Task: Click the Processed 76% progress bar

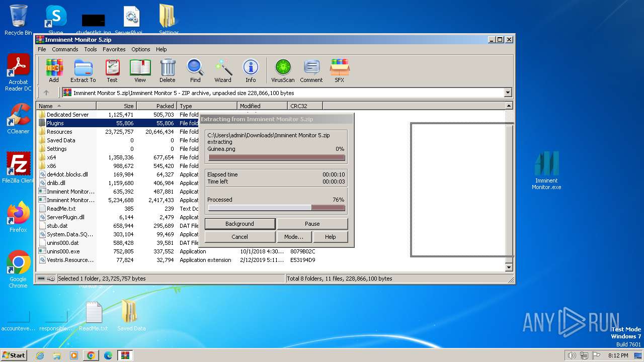Action: (277, 208)
